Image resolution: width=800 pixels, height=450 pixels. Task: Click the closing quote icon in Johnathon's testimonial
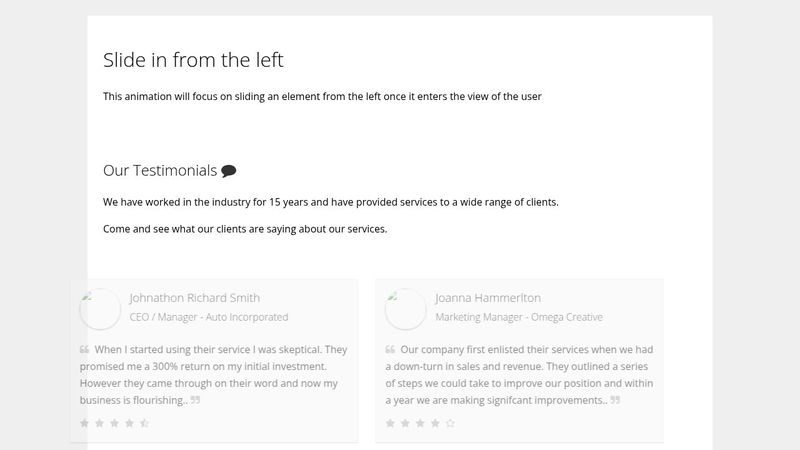(195, 400)
